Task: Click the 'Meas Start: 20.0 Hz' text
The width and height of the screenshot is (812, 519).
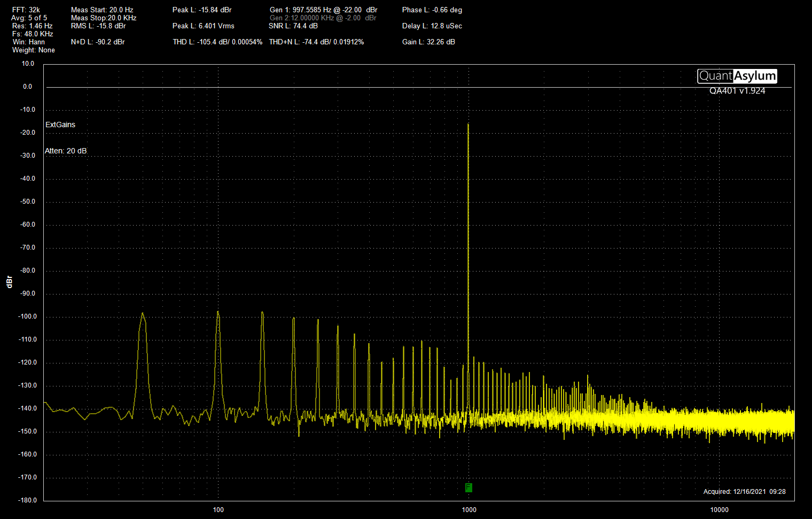Action: click(x=102, y=10)
